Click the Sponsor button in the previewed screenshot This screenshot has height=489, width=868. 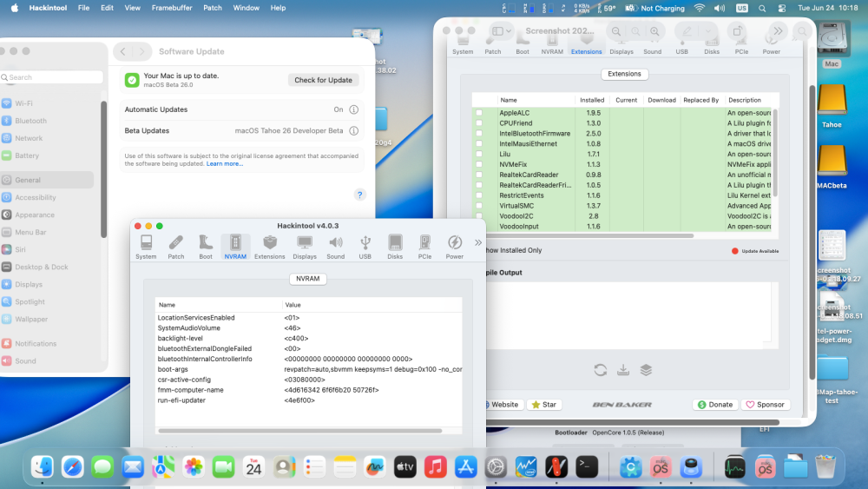click(765, 404)
